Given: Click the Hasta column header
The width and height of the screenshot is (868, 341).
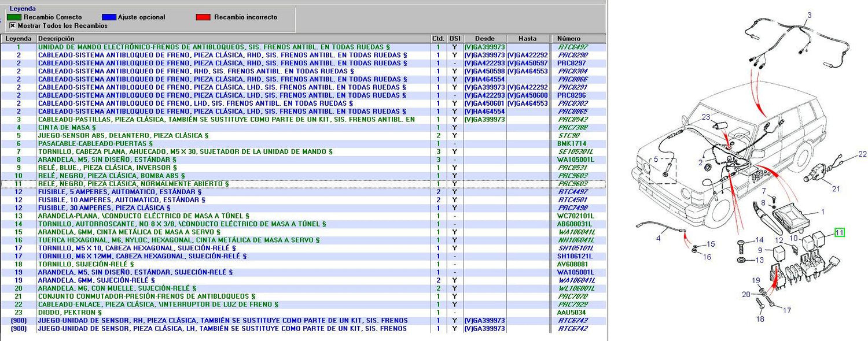Looking at the screenshot, I should tap(528, 39).
